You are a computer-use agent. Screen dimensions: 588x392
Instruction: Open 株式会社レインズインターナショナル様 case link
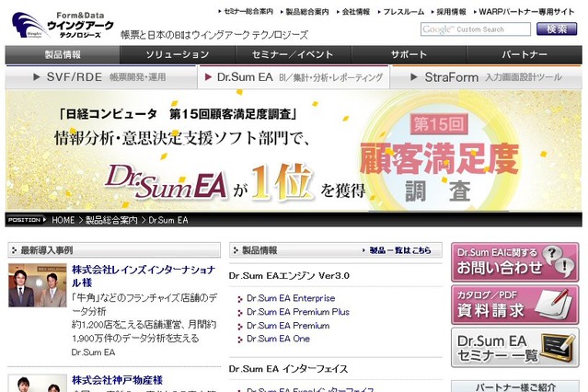(x=144, y=276)
